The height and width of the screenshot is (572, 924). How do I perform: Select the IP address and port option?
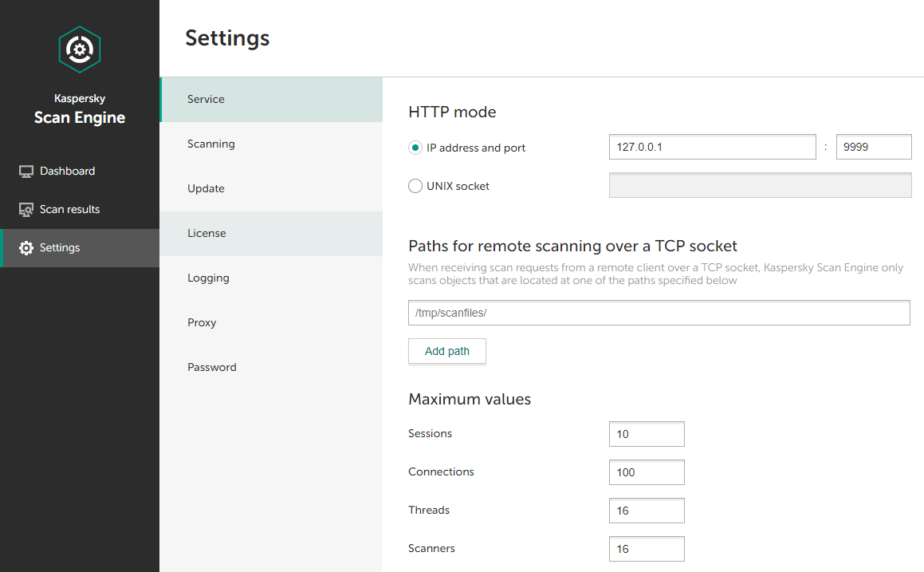click(415, 148)
